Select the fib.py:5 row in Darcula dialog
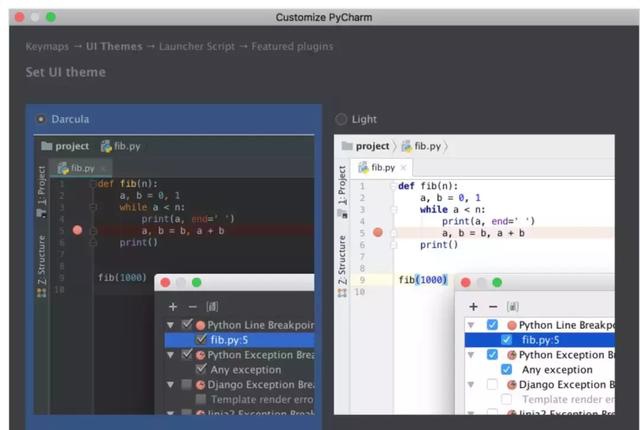This screenshot has height=430, width=640. tap(240, 340)
